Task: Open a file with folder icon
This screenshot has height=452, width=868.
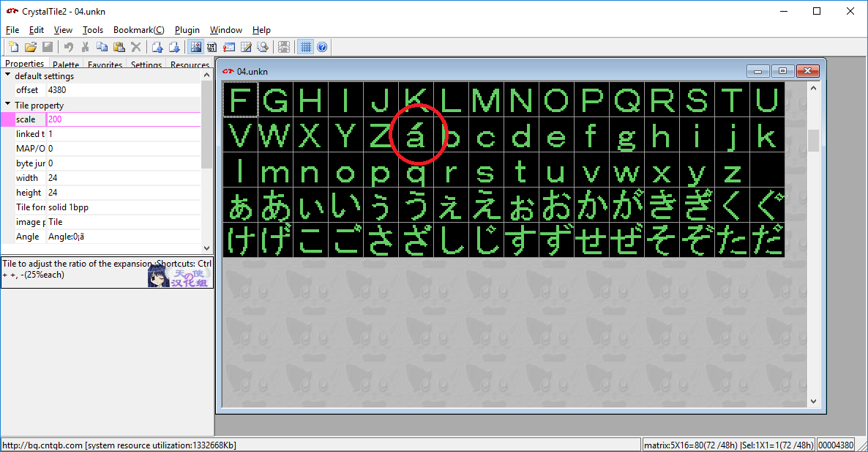Action: (31, 47)
